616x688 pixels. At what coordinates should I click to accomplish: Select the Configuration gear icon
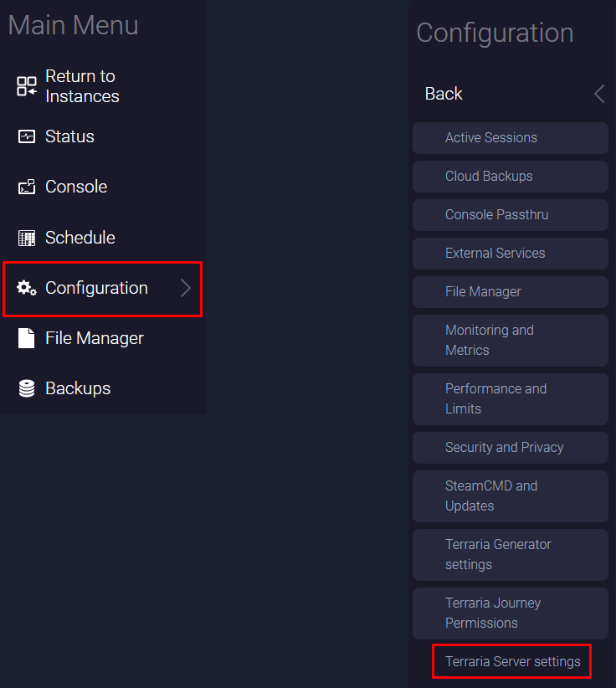[x=24, y=288]
